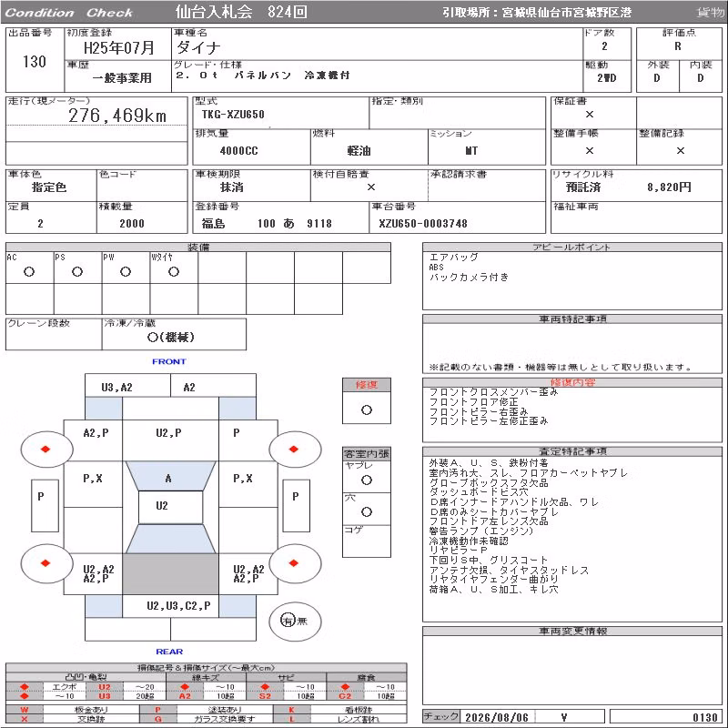
Task: Select the 修復 repair history circle
Action: 367,410
